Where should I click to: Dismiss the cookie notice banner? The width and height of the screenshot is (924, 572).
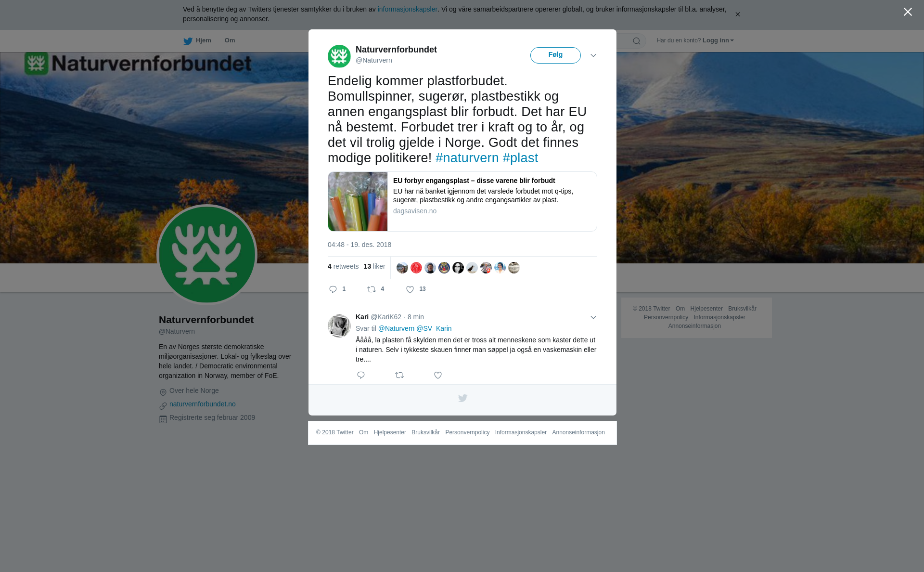coord(737,14)
